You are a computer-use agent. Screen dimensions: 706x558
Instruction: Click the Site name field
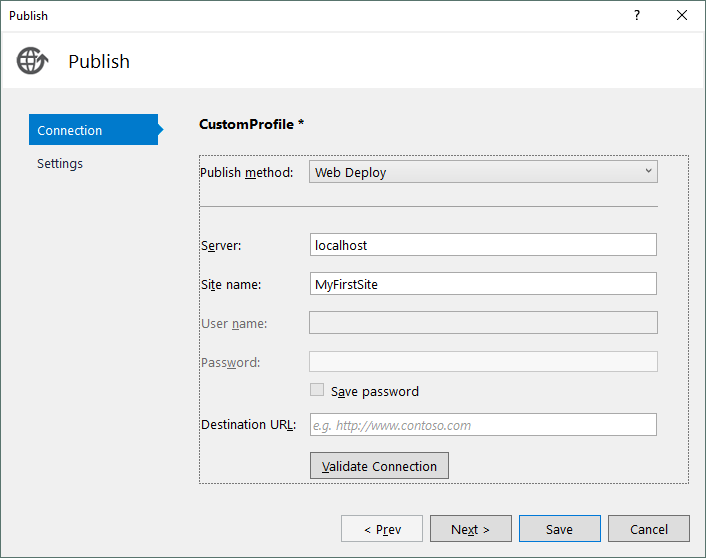(x=483, y=284)
